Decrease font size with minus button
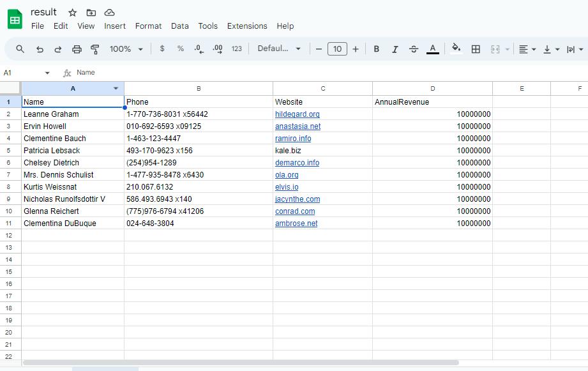The width and height of the screenshot is (588, 371). [x=319, y=49]
